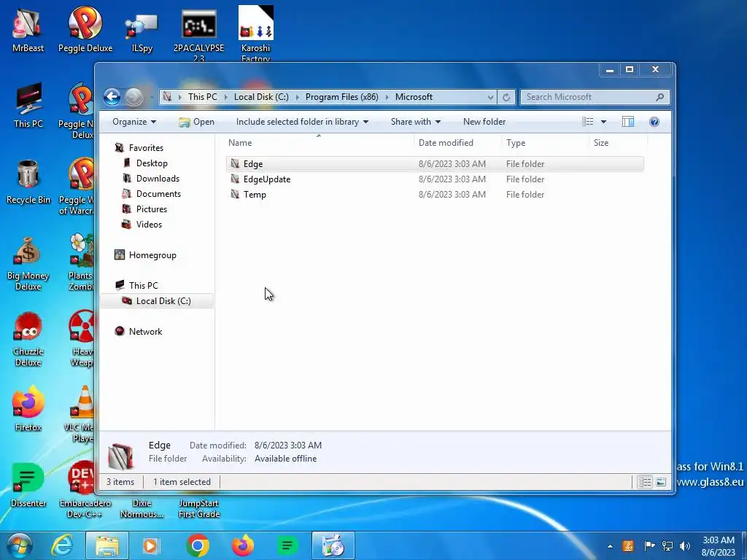
Task: Open the Organize dropdown menu
Action: pos(134,122)
